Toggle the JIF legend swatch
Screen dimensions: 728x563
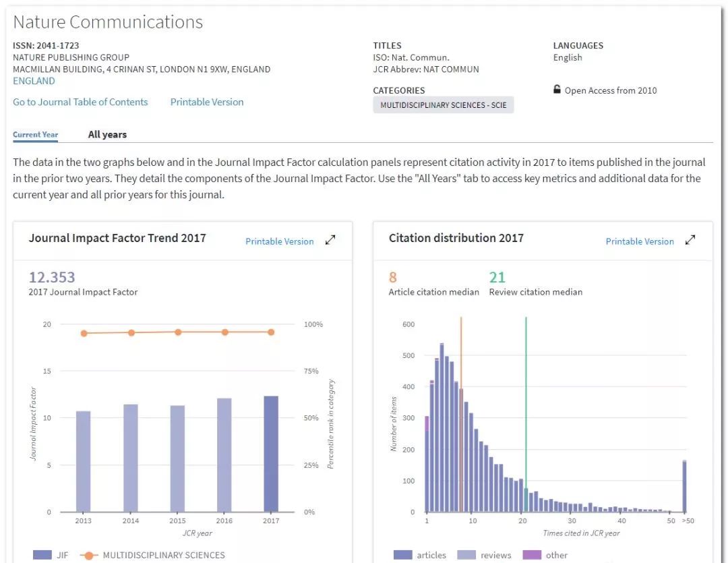tap(42, 555)
